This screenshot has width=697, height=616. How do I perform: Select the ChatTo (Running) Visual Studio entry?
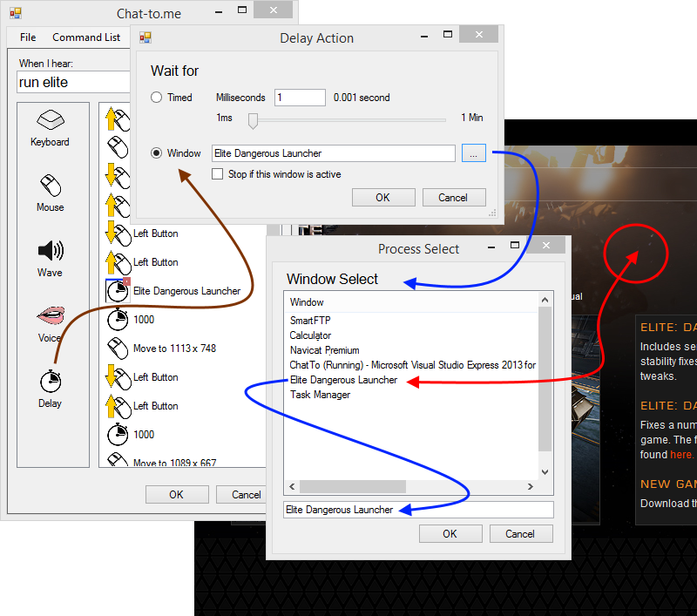click(412, 365)
